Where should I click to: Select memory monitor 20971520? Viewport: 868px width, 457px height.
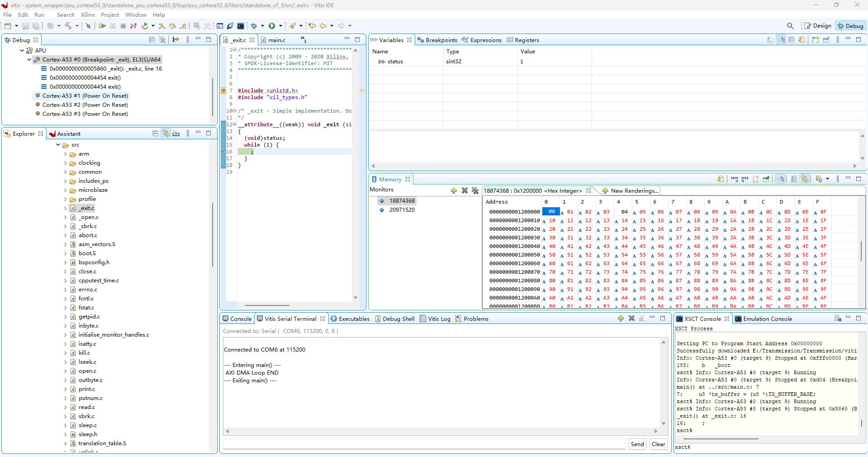402,209
